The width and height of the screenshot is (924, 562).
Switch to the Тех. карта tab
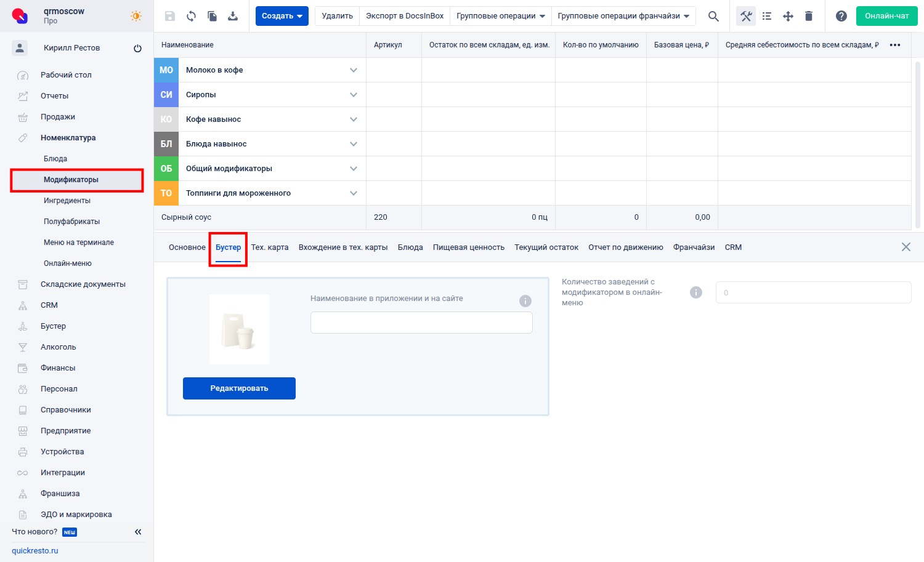[270, 247]
